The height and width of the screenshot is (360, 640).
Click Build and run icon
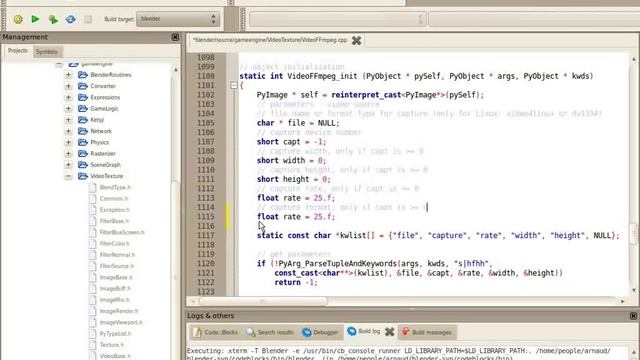tap(53, 19)
